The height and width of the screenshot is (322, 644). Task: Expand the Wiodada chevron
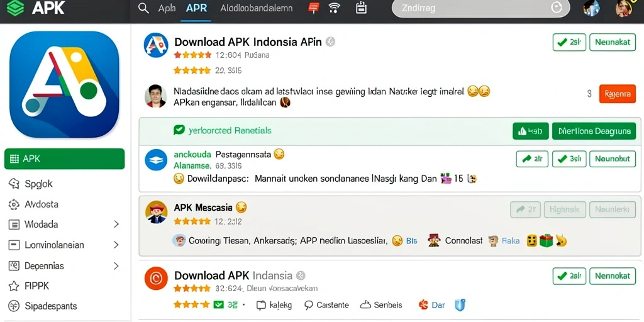pos(116,225)
